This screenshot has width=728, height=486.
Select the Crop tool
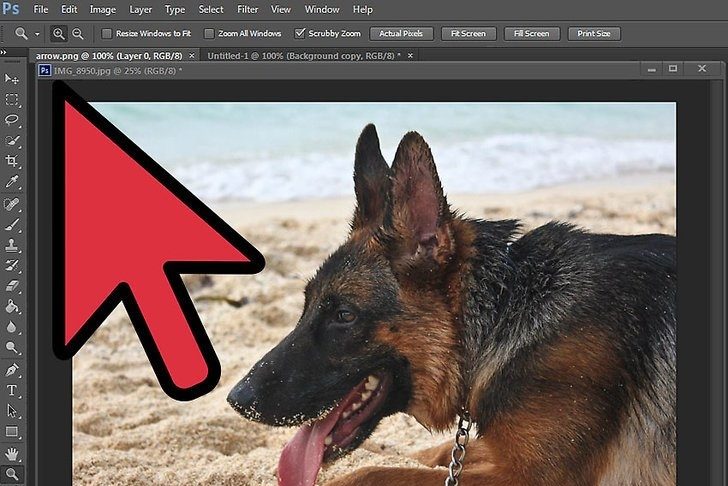click(x=12, y=162)
